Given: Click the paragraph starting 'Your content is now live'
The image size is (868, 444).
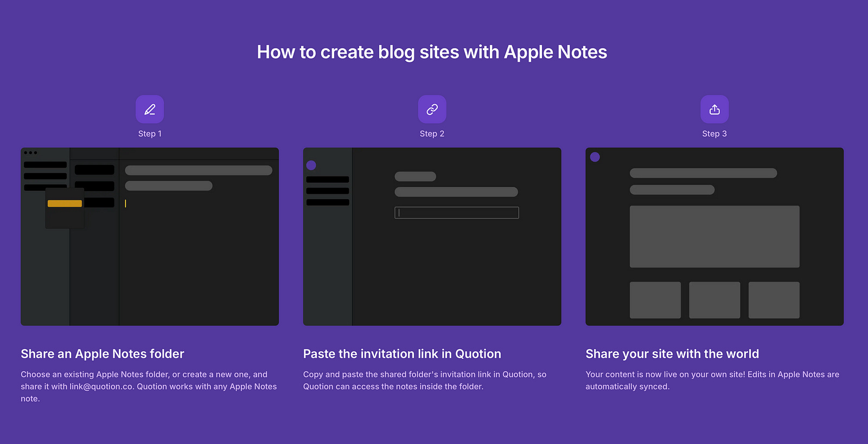Looking at the screenshot, I should pos(712,380).
